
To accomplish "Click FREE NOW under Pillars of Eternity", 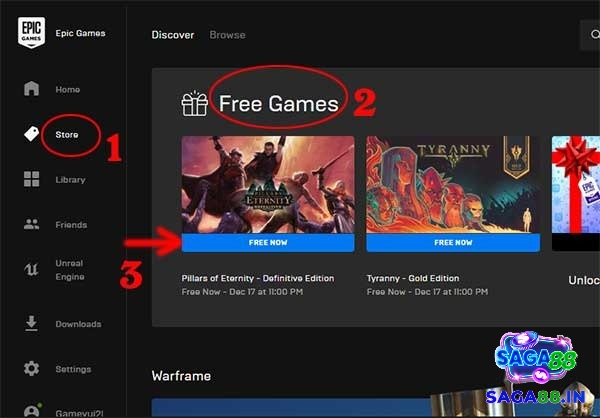I will pos(268,243).
